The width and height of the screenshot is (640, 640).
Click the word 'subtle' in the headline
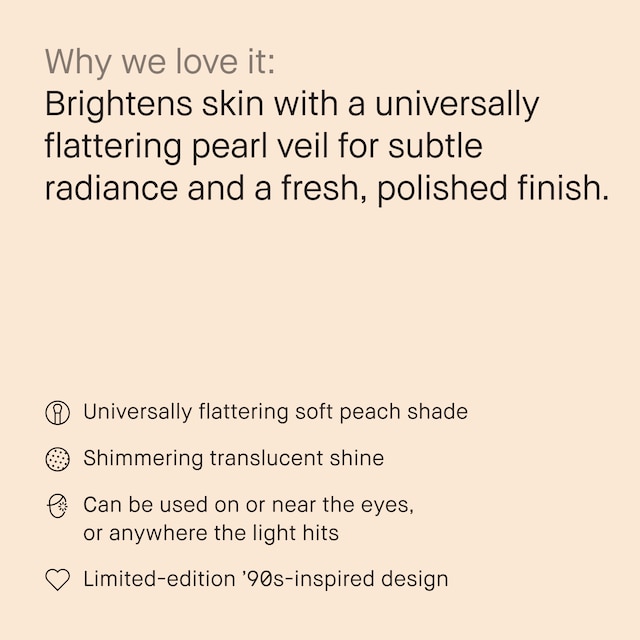tap(435, 147)
